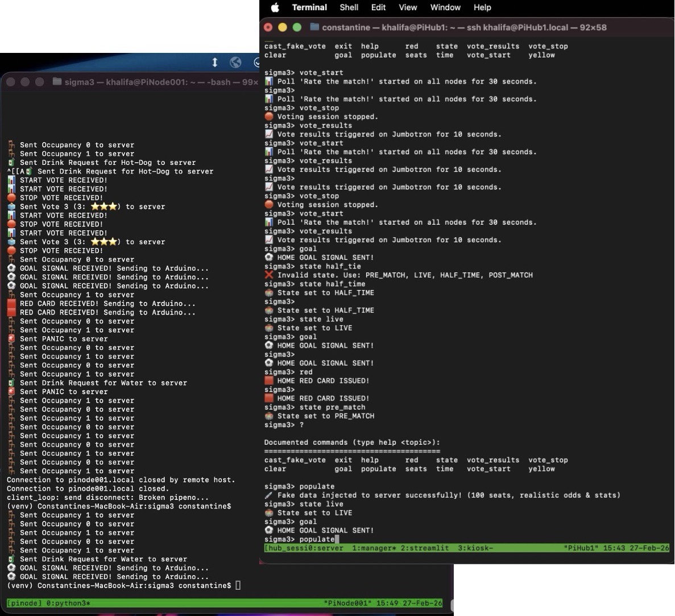Click the populate command prompt cursor

pyautogui.click(x=337, y=539)
